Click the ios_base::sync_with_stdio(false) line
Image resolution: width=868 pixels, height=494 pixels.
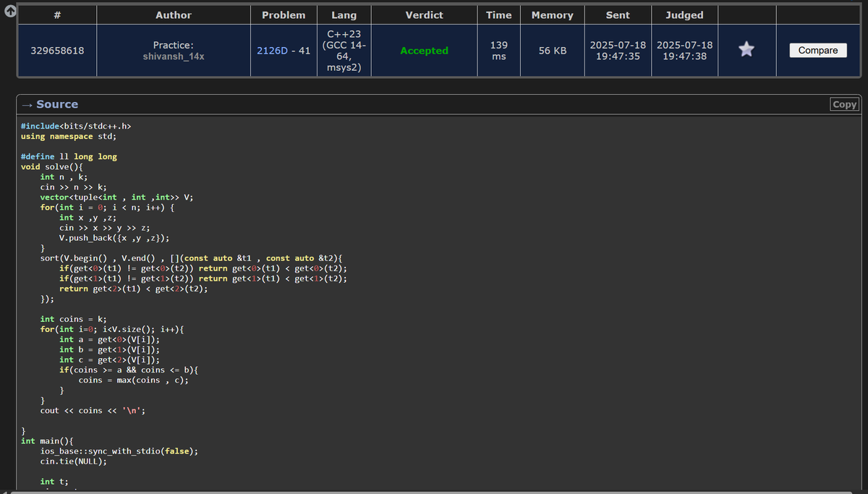point(119,450)
